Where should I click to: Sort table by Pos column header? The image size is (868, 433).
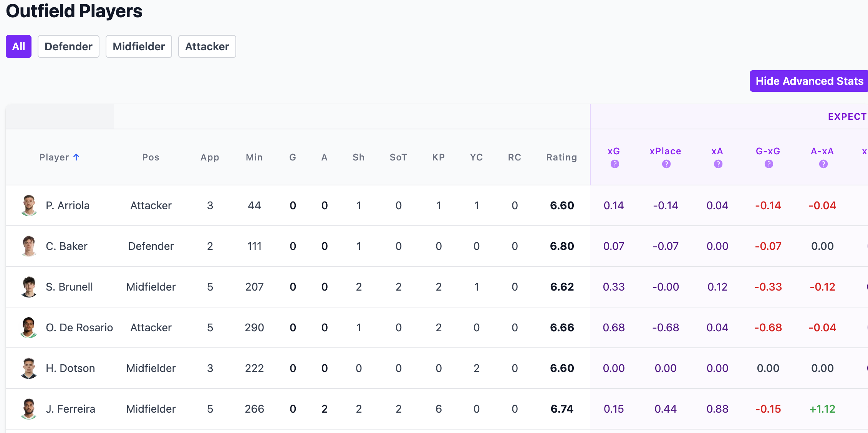(151, 157)
